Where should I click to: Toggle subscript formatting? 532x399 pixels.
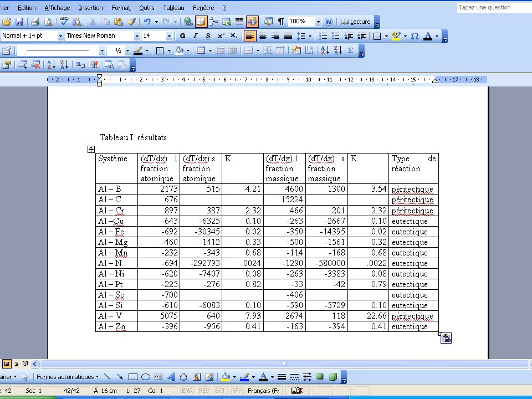click(233, 35)
